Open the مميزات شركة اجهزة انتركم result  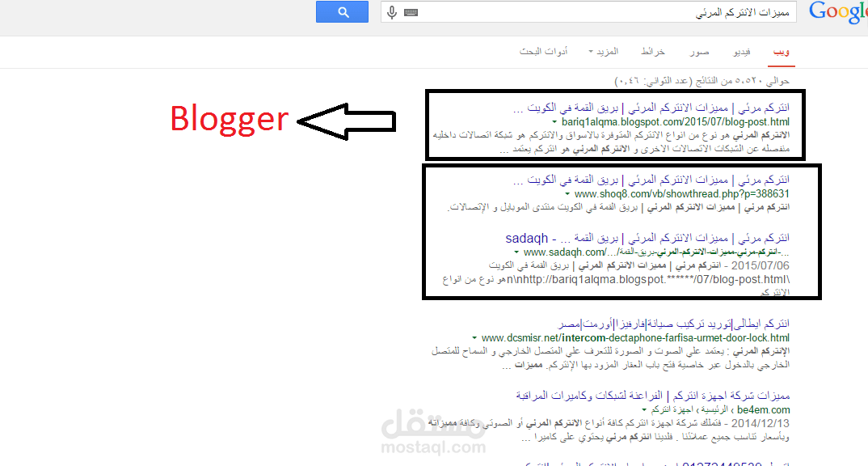(x=653, y=396)
